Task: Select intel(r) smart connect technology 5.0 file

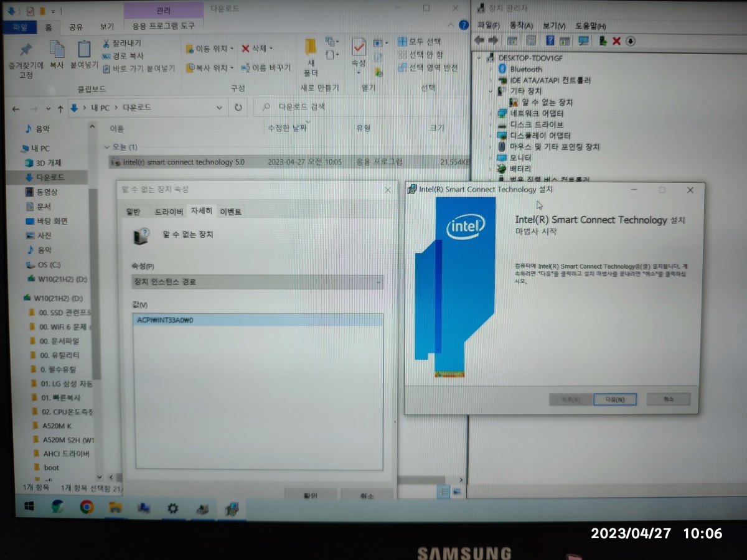Action: click(x=288, y=162)
